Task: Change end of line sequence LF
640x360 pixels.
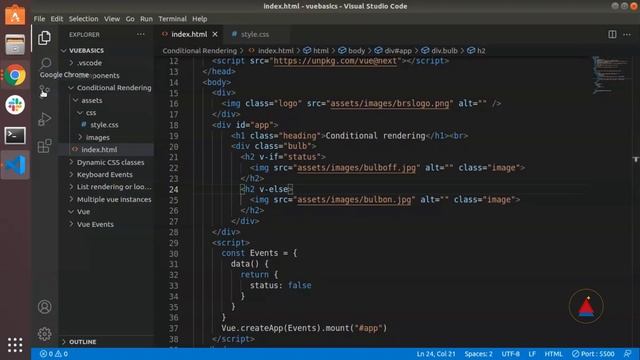Action: coord(532,354)
